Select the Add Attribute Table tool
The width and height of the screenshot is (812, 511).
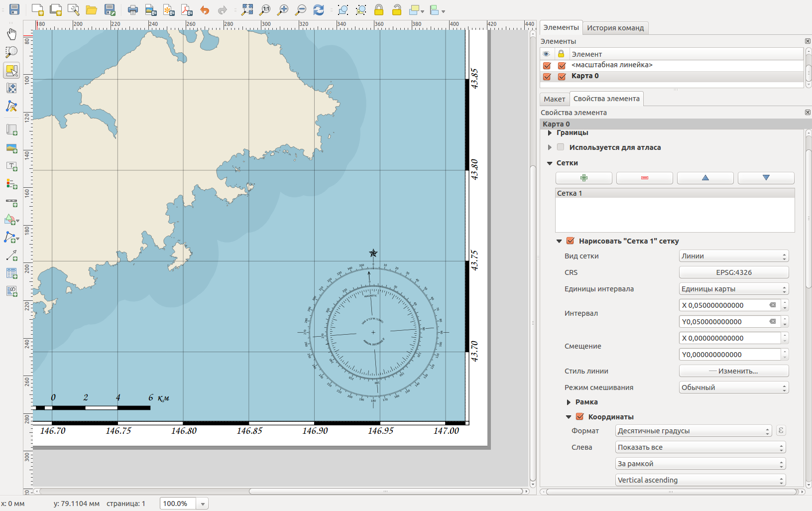[11, 273]
